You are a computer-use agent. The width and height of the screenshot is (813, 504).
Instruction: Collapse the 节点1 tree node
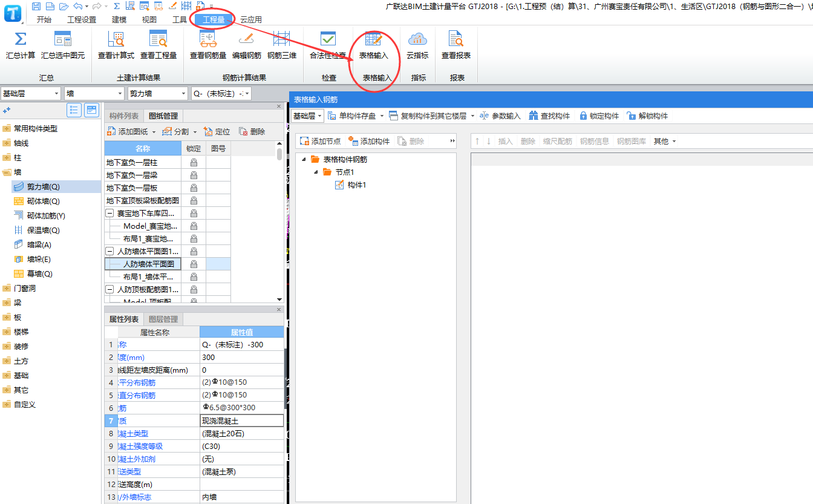point(316,172)
